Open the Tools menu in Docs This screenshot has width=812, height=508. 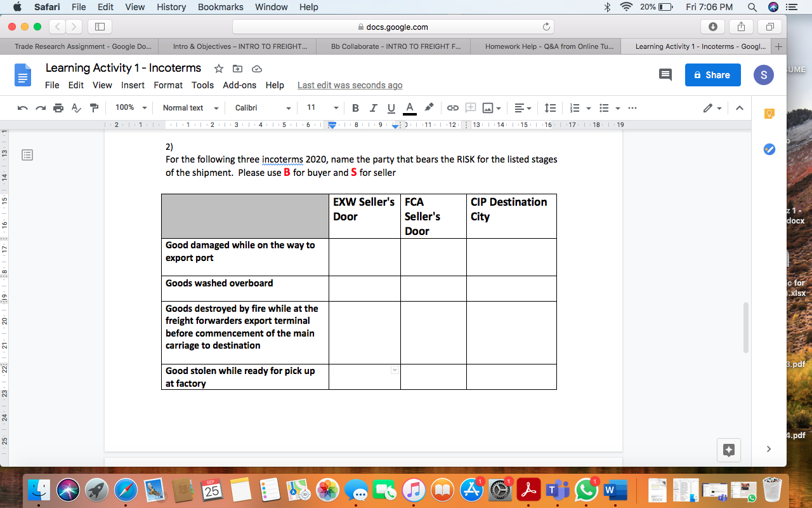coord(203,85)
